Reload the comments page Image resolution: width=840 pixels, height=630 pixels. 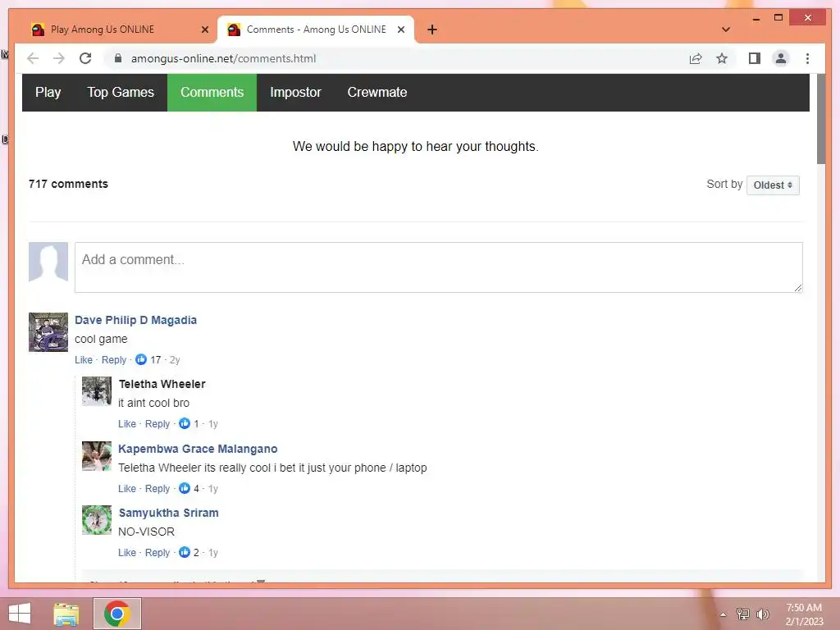(x=85, y=58)
